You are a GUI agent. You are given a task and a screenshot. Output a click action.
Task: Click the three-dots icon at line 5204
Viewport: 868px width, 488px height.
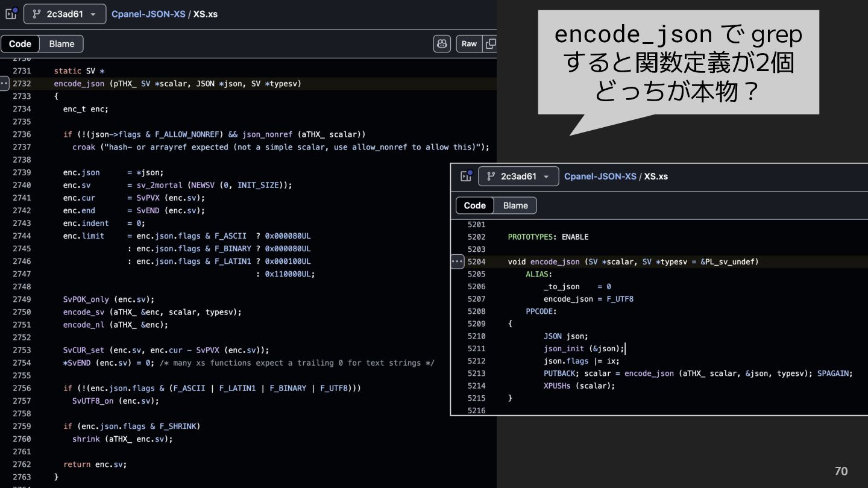[x=458, y=261]
